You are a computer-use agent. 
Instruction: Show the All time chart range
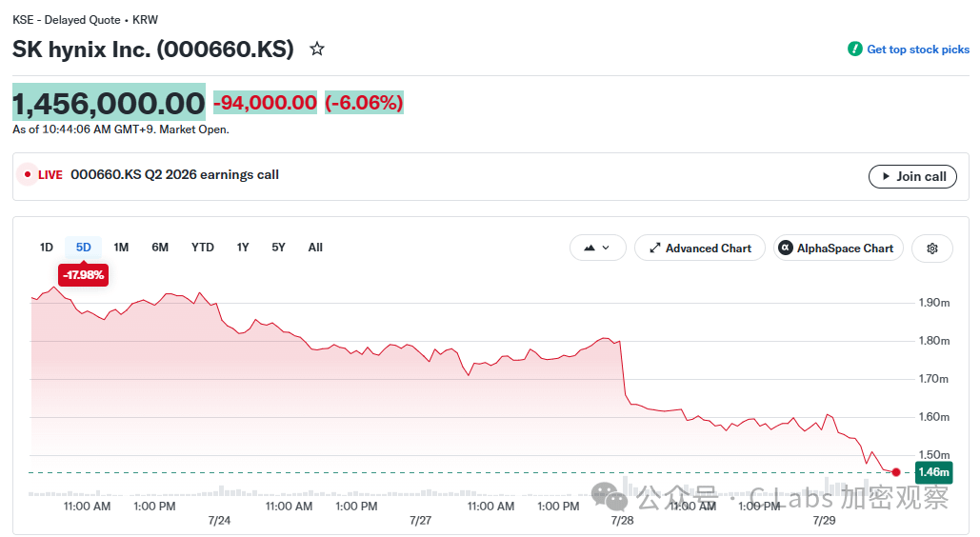pyautogui.click(x=315, y=248)
